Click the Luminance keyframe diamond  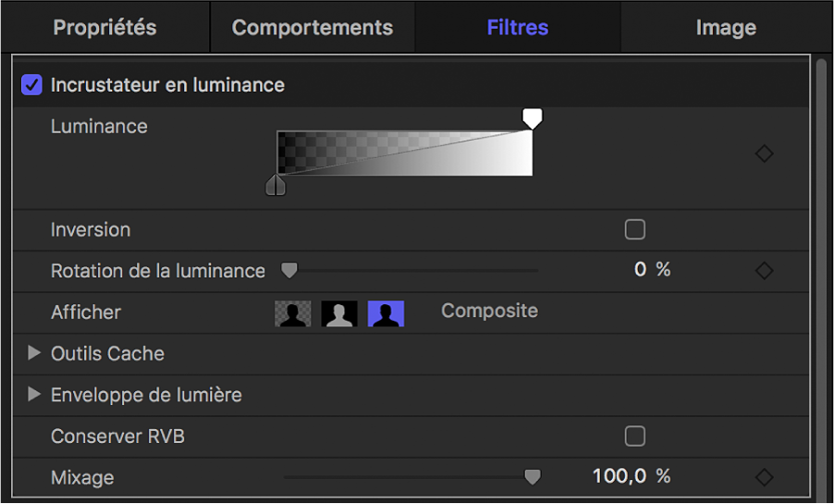click(x=764, y=154)
